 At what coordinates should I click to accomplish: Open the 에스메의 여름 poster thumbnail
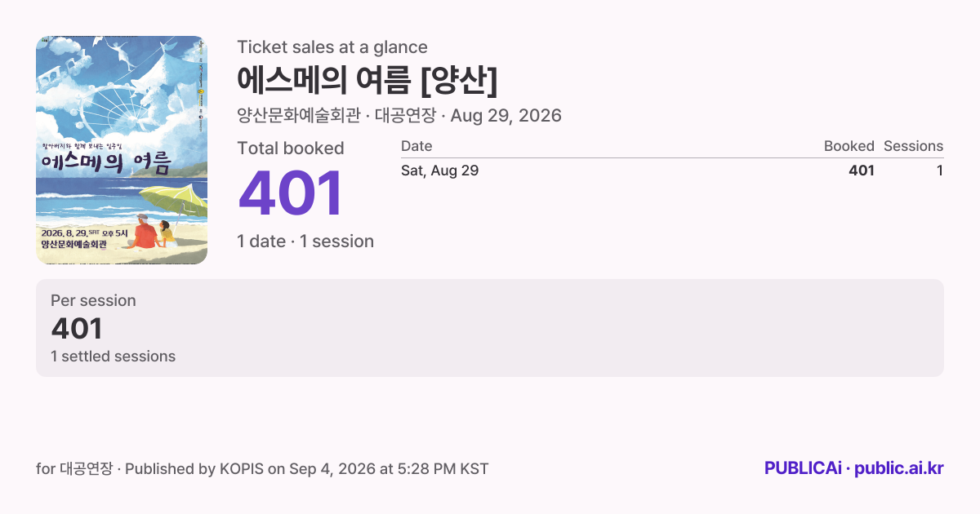click(122, 150)
